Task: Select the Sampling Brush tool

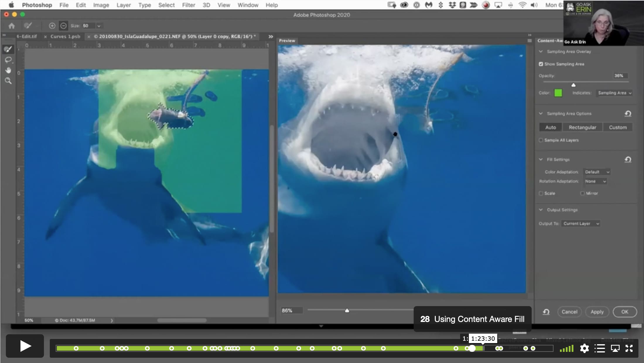Action: 8,49
